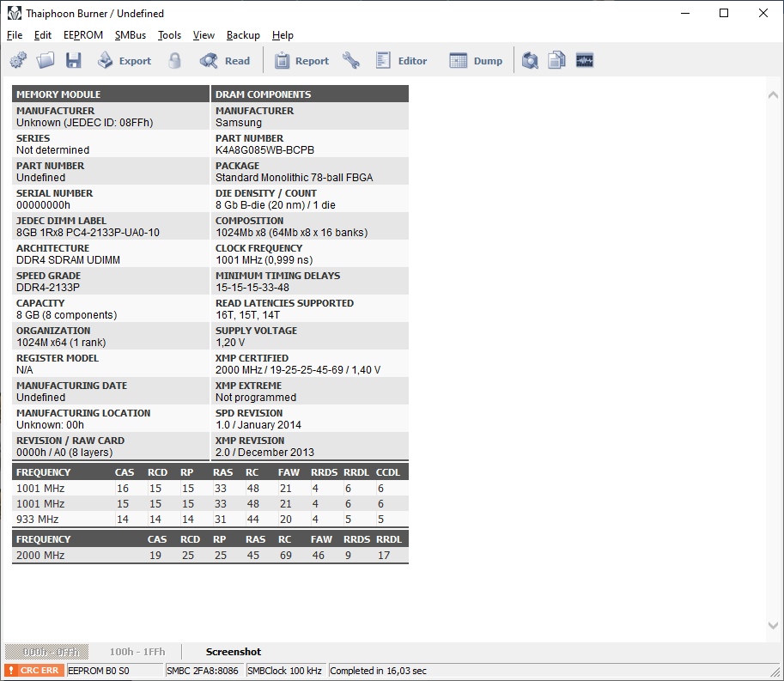784x681 pixels.
Task: Click the Samsung DRAM manufacturer value
Action: pyautogui.click(x=239, y=123)
